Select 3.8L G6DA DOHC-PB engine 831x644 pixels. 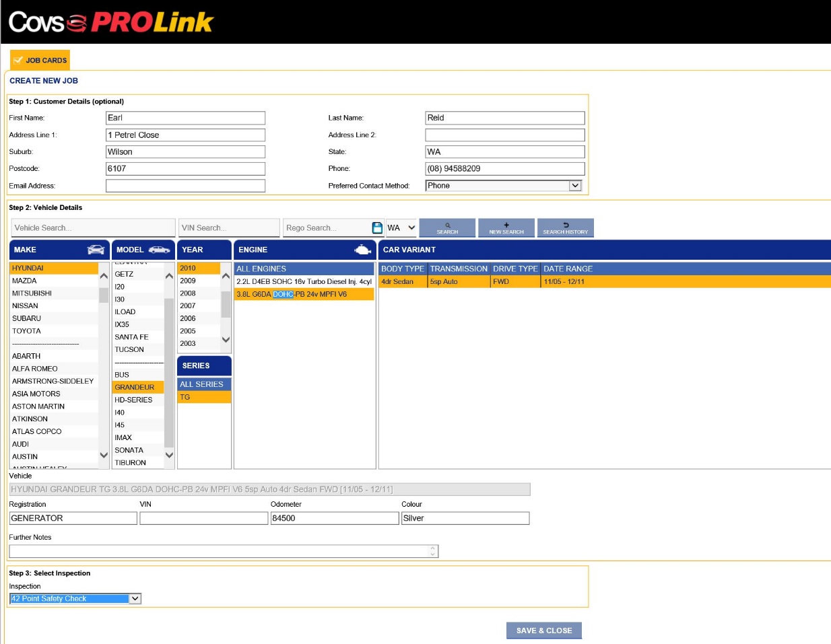click(x=304, y=294)
